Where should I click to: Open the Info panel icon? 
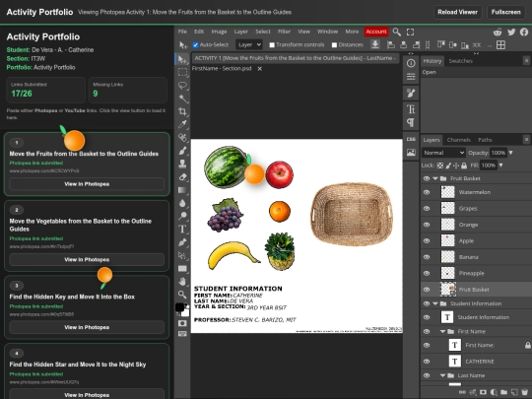click(411, 63)
